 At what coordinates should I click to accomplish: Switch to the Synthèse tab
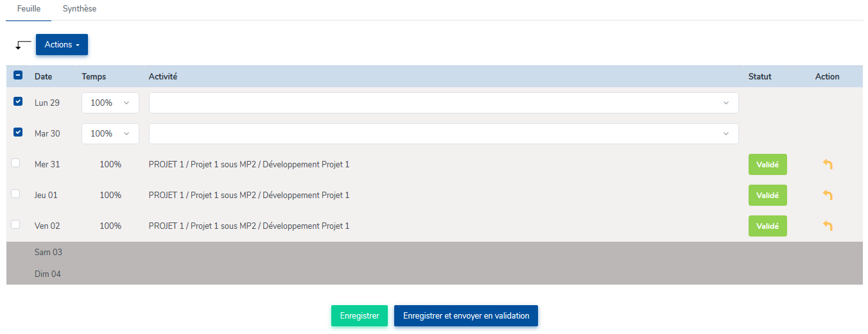[x=80, y=9]
